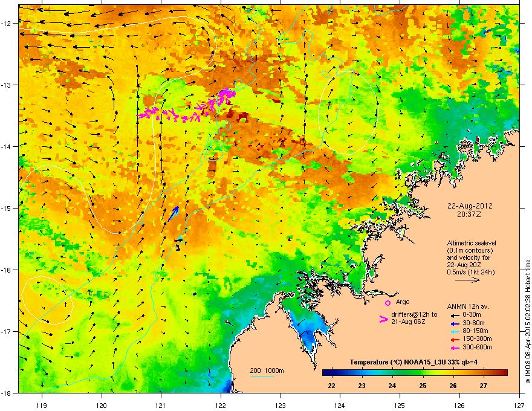The height and width of the screenshot is (411, 532).
Task: Click the longitude axis label 119
Action: pos(42,405)
